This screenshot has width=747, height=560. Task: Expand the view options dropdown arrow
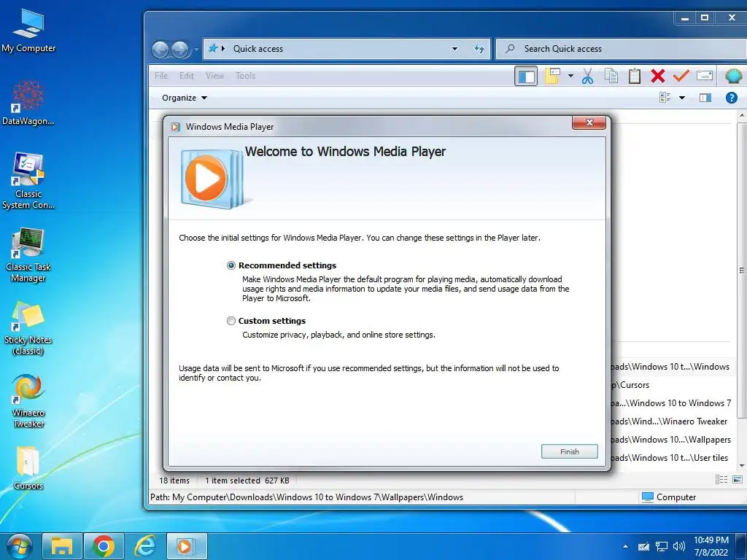[682, 98]
